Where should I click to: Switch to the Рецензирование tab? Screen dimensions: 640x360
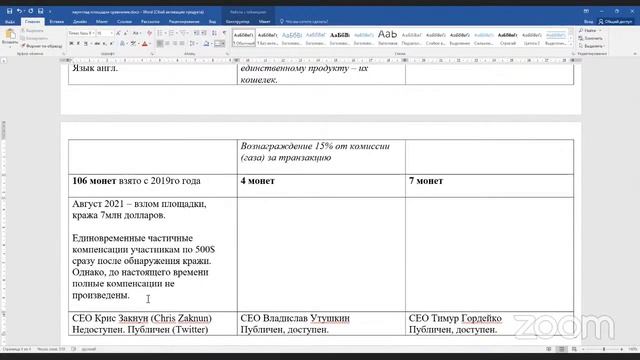[x=184, y=22]
